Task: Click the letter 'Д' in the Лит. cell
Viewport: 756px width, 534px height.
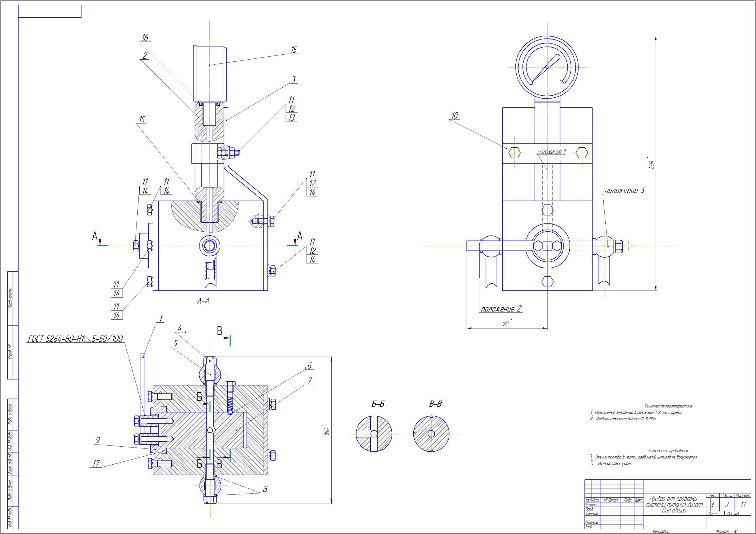Action: click(713, 505)
